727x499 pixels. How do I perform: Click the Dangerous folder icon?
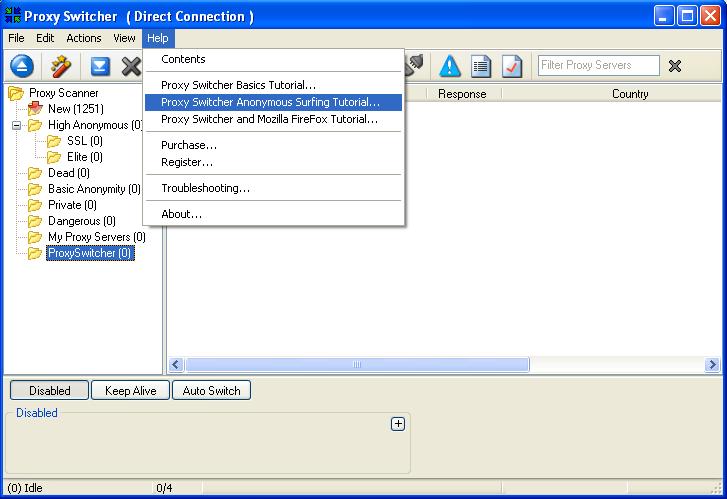pyautogui.click(x=35, y=221)
